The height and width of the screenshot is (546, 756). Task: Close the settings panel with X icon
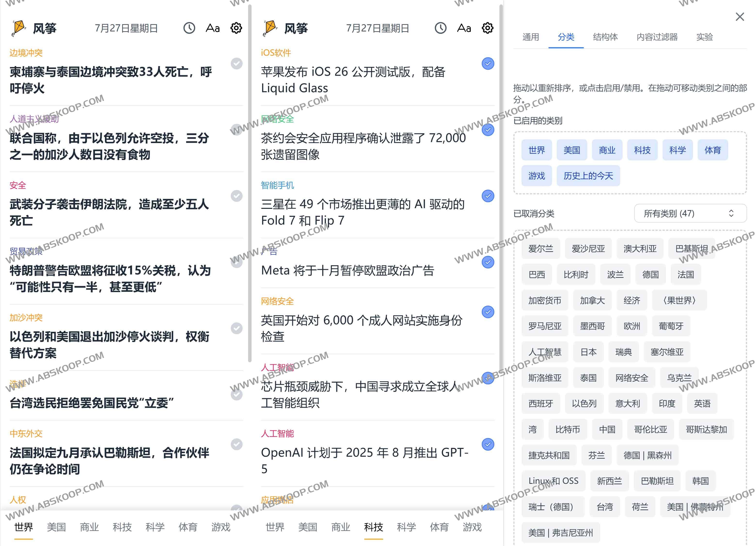pos(740,17)
